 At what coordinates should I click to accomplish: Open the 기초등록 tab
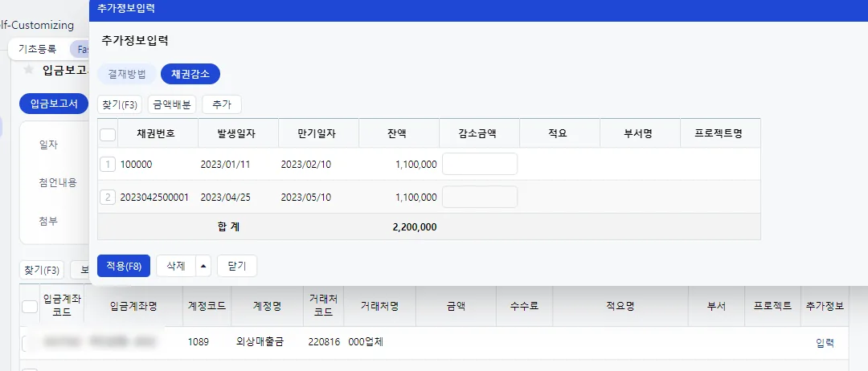[x=37, y=49]
